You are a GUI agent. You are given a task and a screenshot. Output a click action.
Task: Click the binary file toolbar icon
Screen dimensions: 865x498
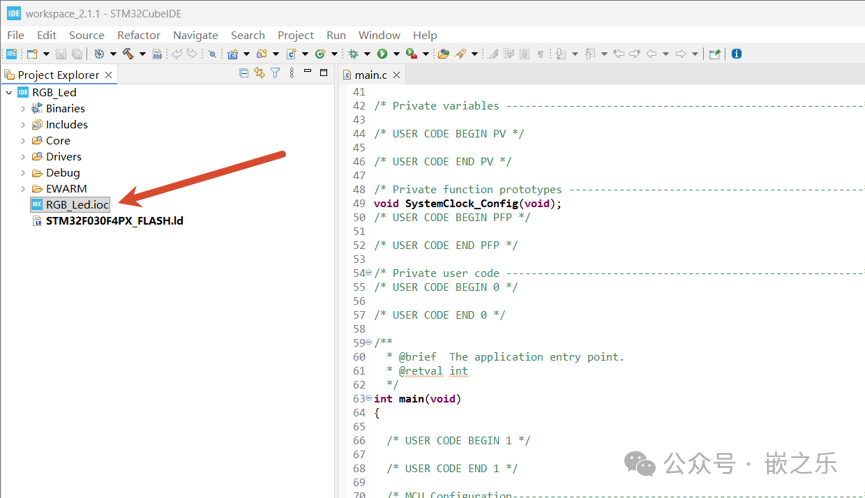(157, 53)
